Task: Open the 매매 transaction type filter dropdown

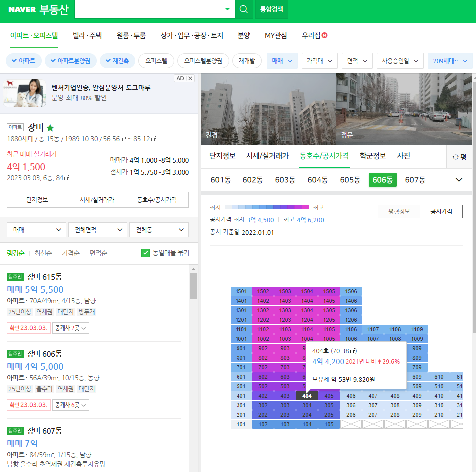Action: [282, 61]
